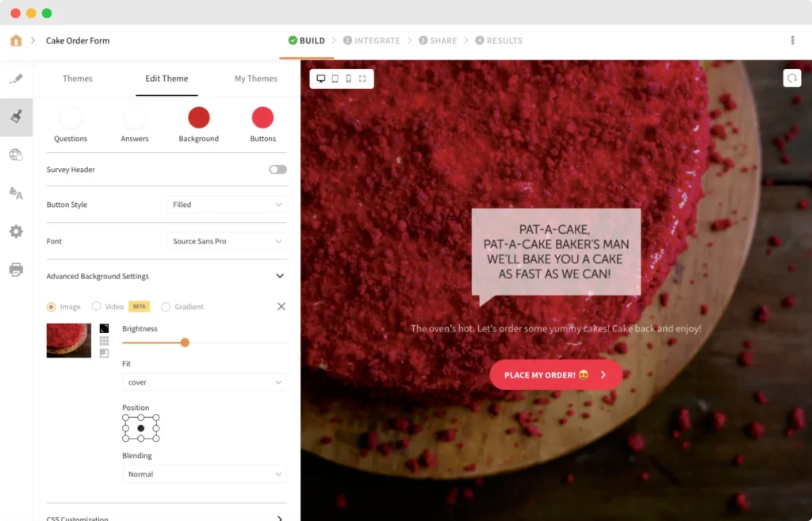Open the Blending dropdown showing Normal

[x=205, y=474]
